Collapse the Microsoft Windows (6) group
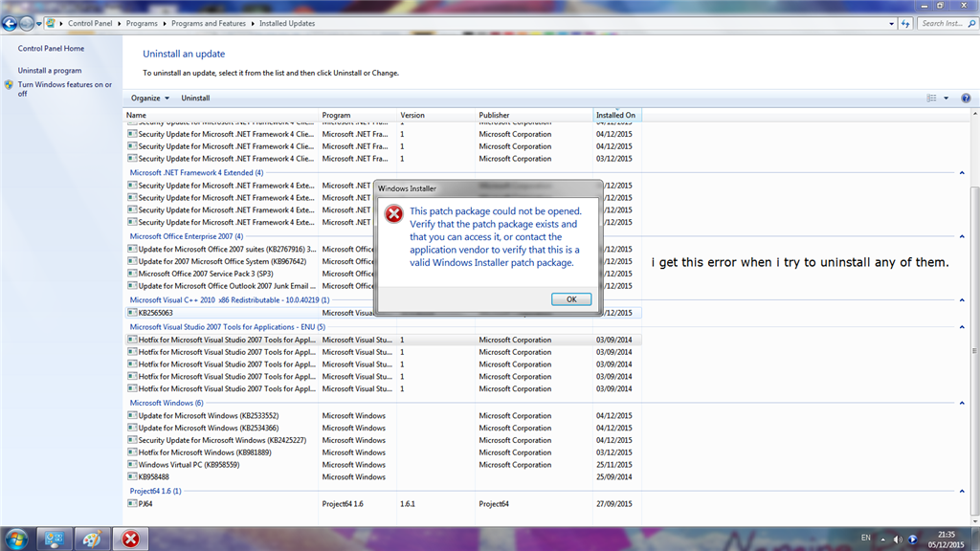 pyautogui.click(x=962, y=404)
